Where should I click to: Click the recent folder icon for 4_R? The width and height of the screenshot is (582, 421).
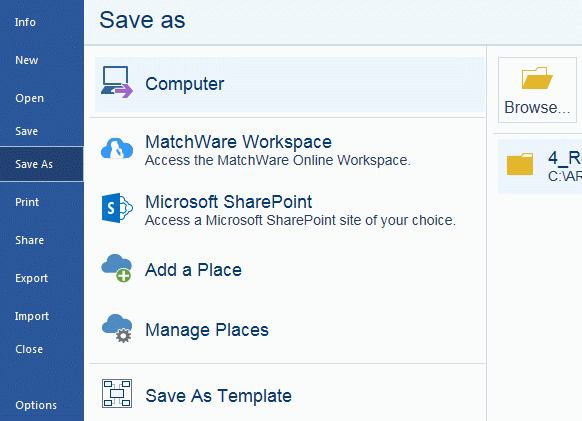coord(520,164)
